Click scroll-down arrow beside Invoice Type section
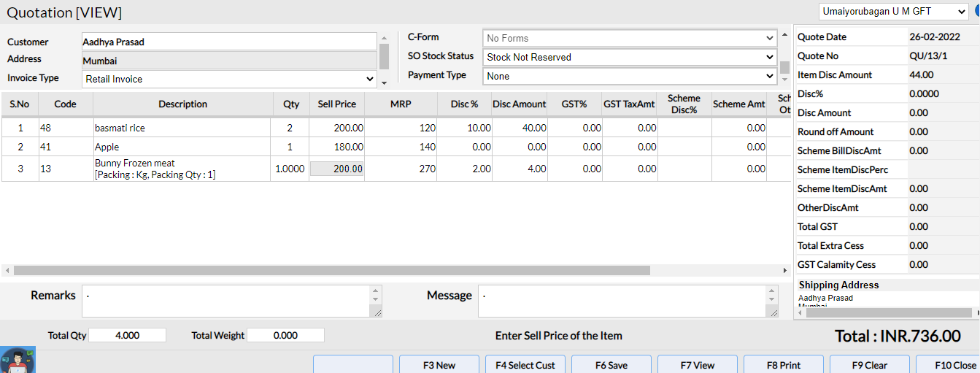 click(385, 82)
